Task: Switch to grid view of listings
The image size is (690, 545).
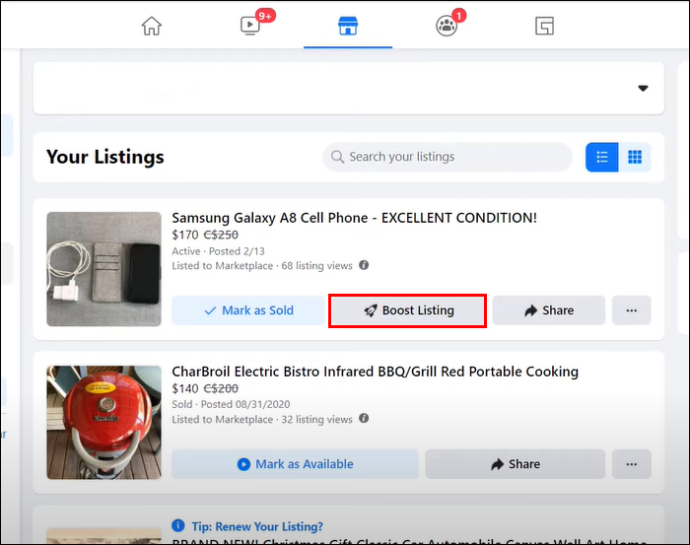Action: 635,157
